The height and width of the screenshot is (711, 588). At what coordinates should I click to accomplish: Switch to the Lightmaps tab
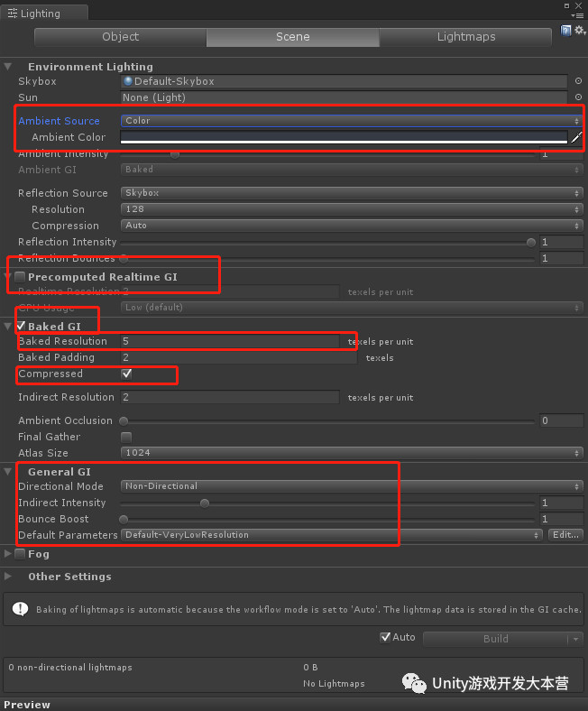465,37
